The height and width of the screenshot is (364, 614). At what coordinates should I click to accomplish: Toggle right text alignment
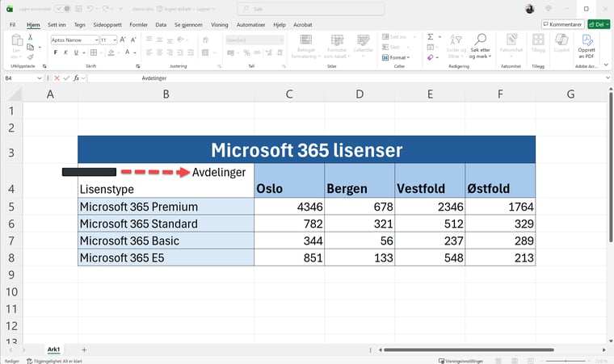tap(170, 52)
